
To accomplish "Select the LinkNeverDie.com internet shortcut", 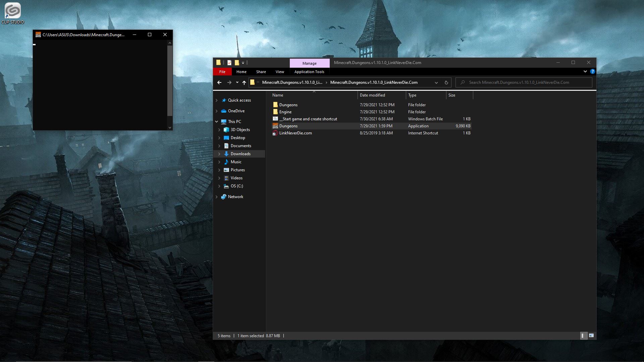I will pyautogui.click(x=295, y=133).
